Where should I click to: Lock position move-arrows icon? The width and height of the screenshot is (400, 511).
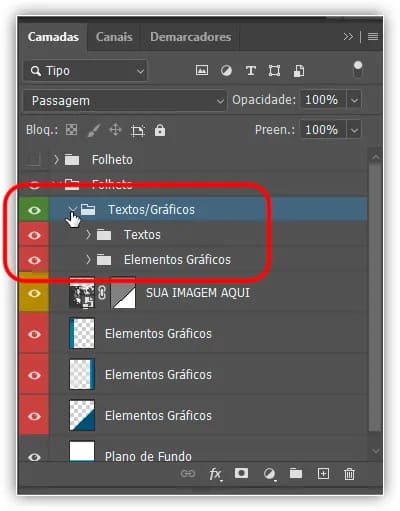115,130
